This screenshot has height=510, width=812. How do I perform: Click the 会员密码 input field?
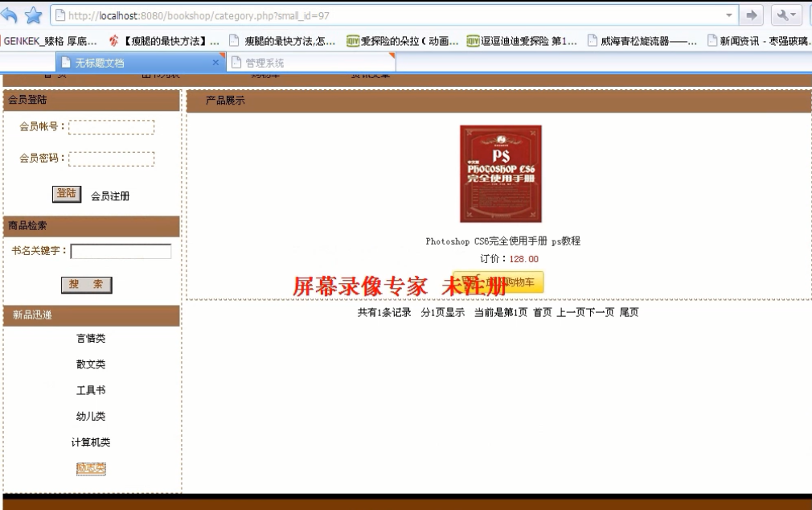click(111, 158)
